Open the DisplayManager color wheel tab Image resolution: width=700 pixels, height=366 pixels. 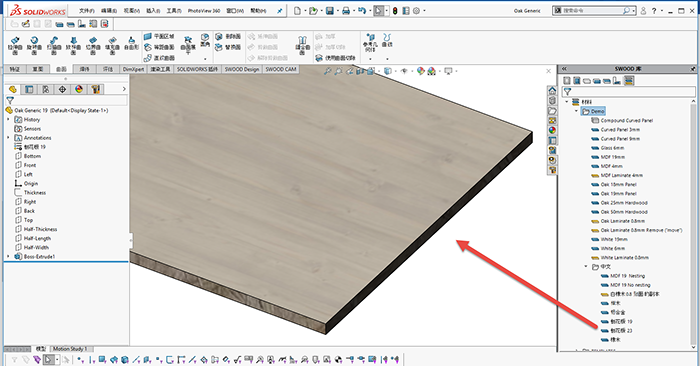click(79, 89)
